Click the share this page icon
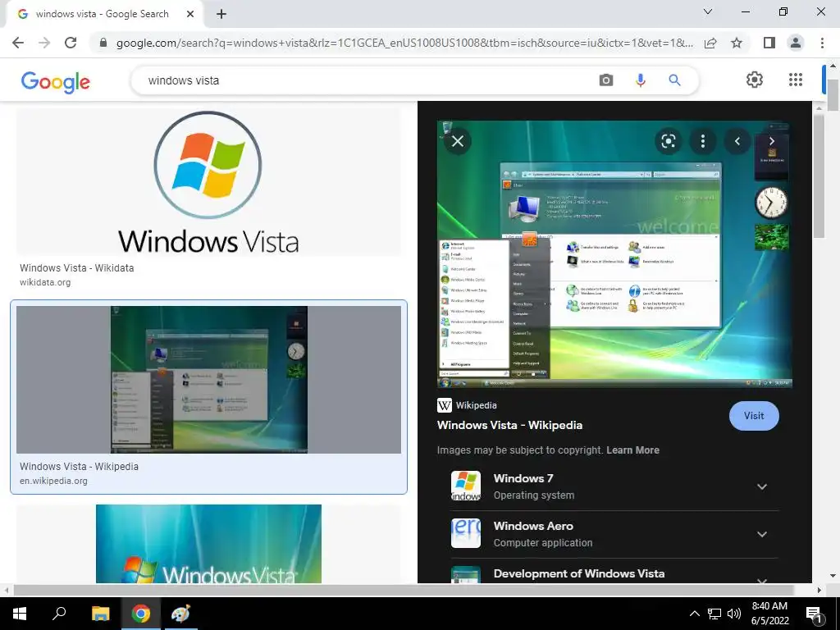 tap(710, 43)
